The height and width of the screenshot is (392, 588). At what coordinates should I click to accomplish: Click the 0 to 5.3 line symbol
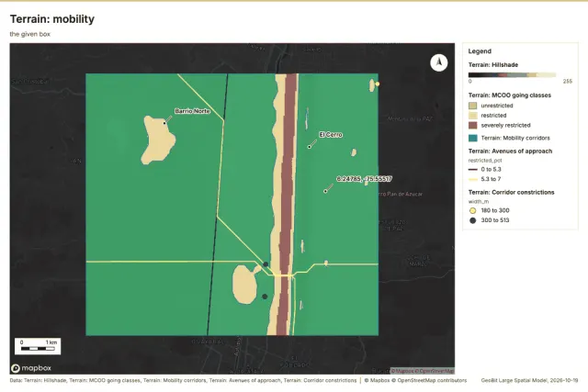coord(473,170)
